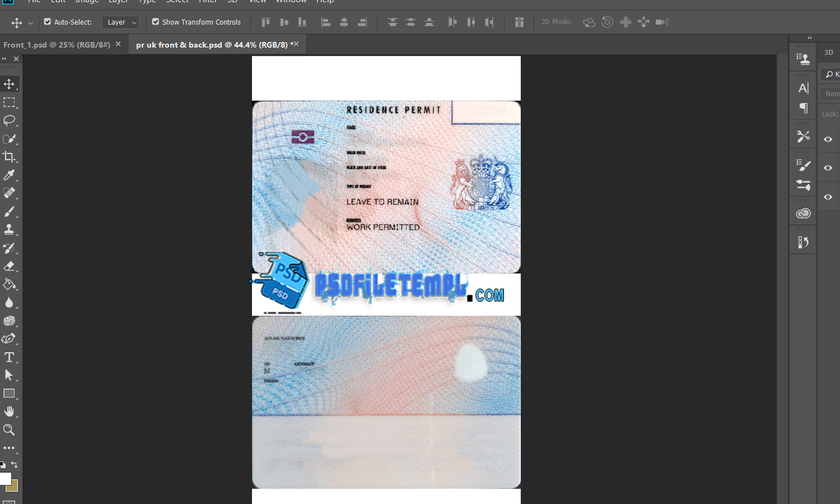Open the Layer auto-select dropdown
The image size is (840, 504).
(x=121, y=22)
